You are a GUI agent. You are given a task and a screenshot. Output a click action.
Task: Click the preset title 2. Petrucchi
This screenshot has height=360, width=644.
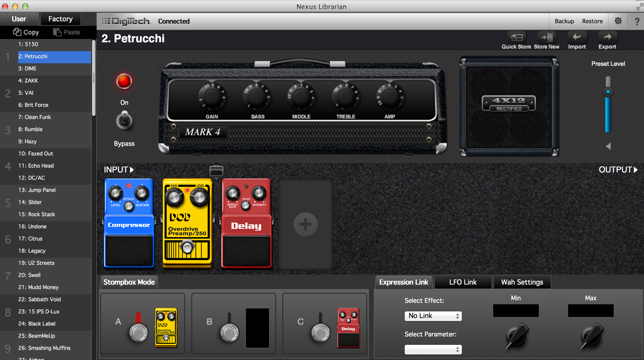133,38
